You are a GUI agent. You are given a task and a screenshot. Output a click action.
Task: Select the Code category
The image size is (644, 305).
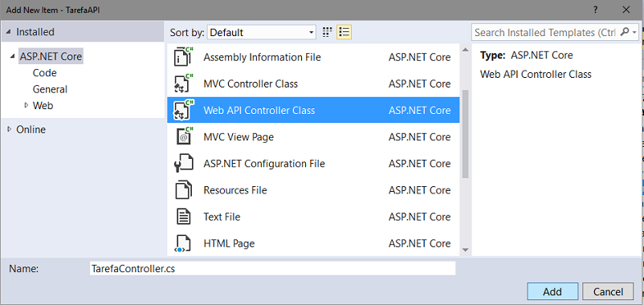(x=45, y=73)
